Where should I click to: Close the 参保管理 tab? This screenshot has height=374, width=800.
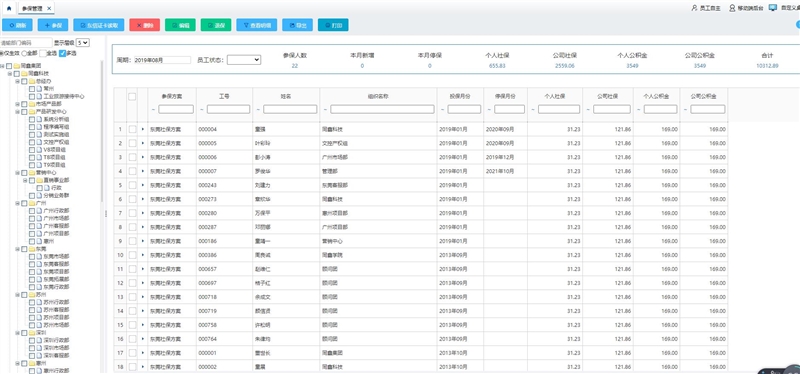[x=48, y=8]
